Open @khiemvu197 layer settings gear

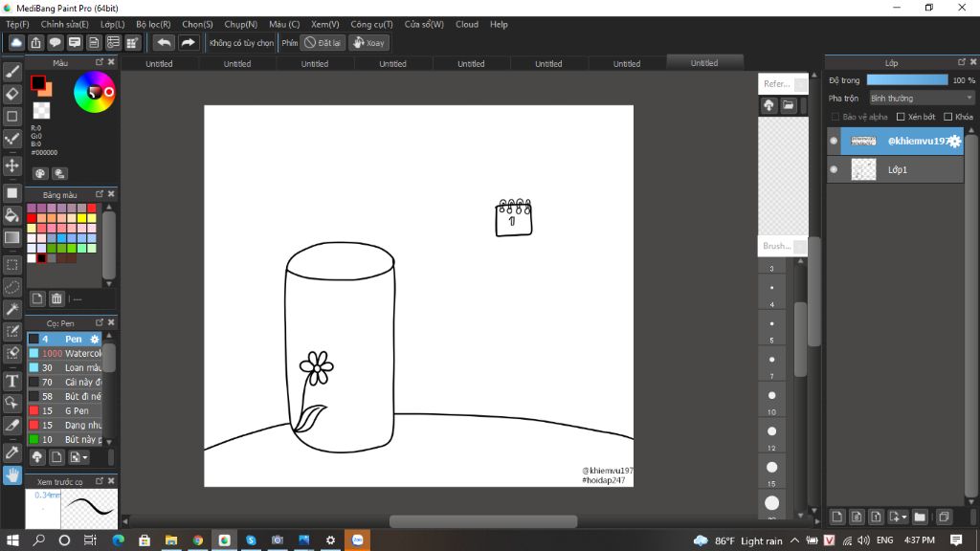tap(954, 142)
